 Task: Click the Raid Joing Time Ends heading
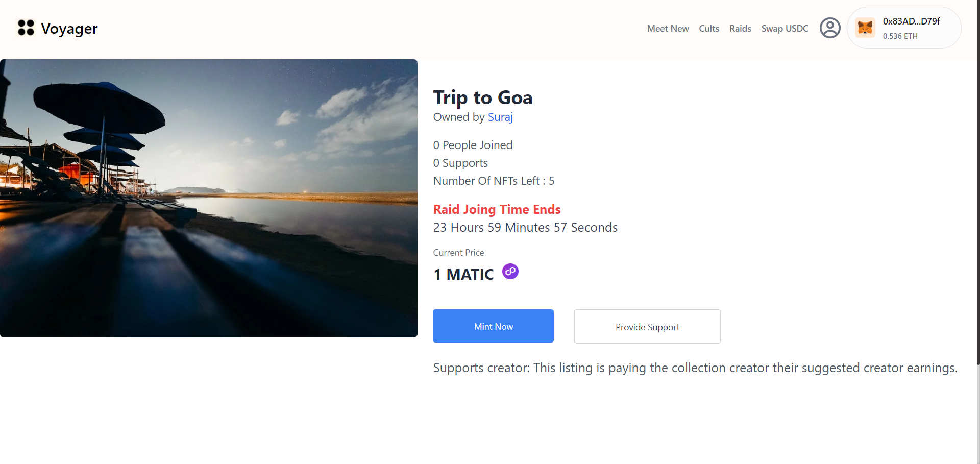[x=497, y=210]
